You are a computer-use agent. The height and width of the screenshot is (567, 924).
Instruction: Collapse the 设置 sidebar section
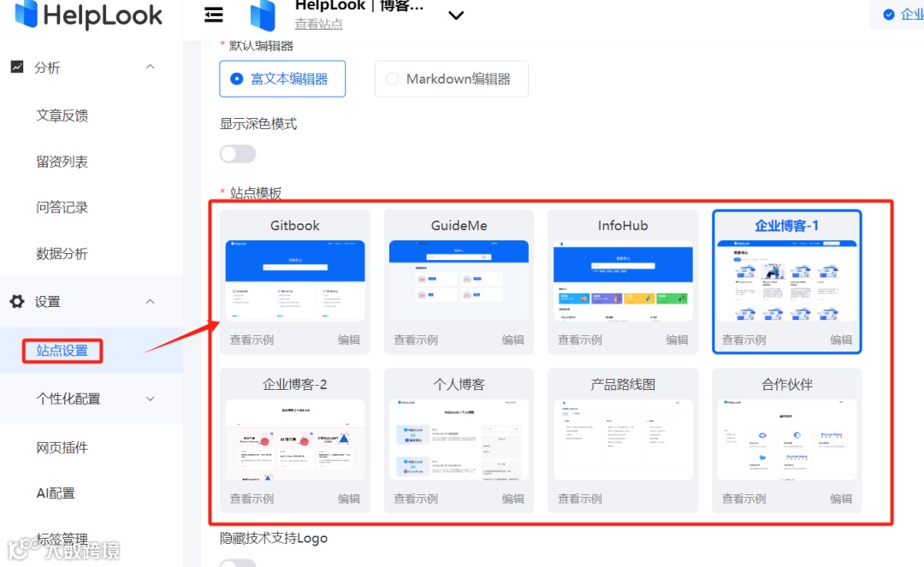coord(150,301)
